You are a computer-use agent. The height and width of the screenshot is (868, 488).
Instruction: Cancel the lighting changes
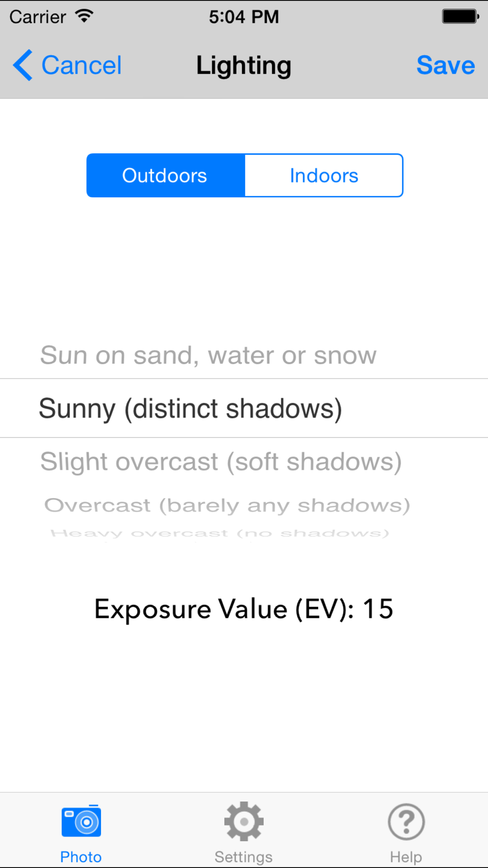pos(81,65)
